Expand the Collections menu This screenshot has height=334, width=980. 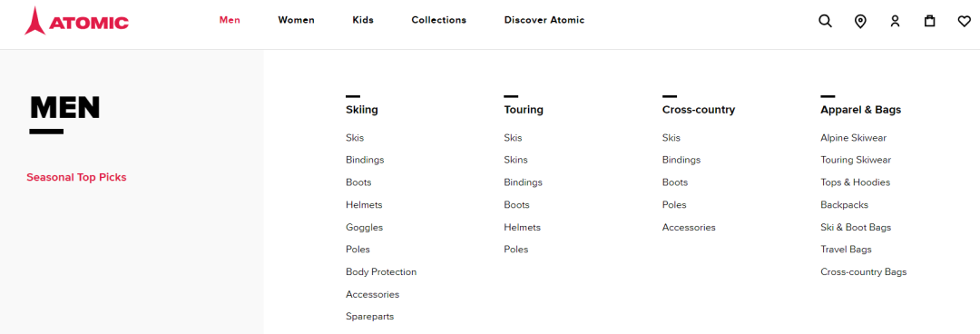pyautogui.click(x=439, y=20)
